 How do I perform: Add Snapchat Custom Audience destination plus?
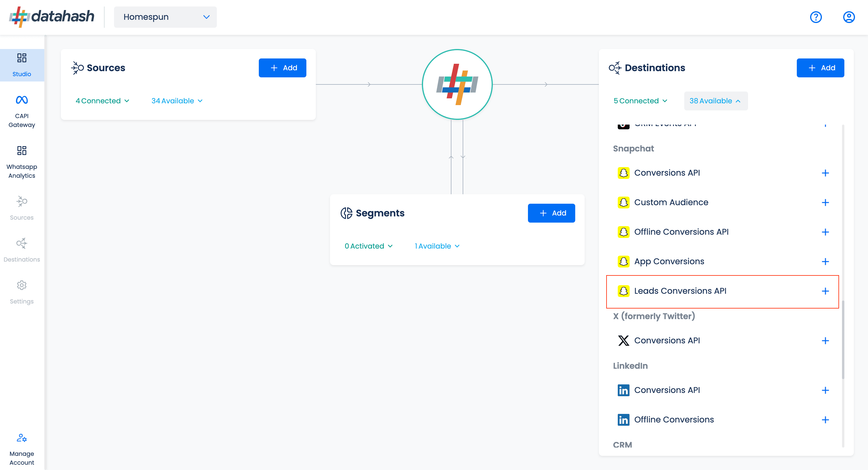point(825,202)
